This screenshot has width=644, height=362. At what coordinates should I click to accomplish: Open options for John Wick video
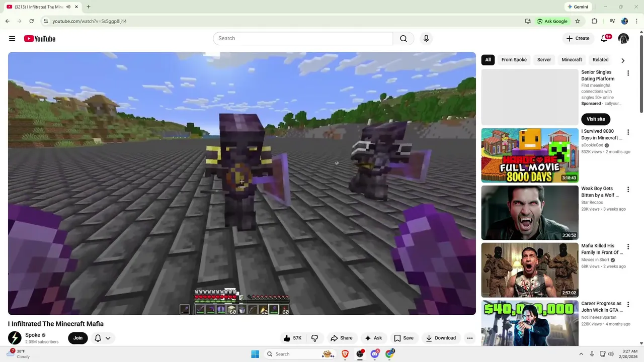pos(628,305)
